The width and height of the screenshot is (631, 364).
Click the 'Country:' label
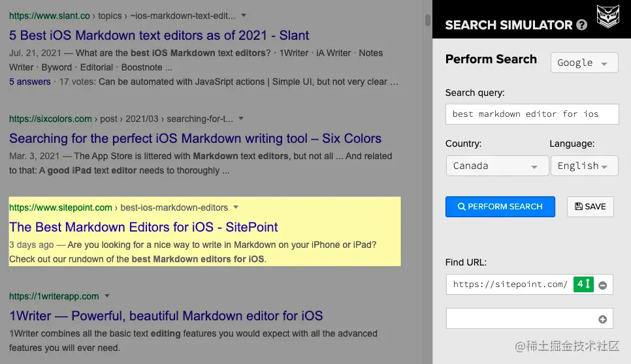pos(463,144)
